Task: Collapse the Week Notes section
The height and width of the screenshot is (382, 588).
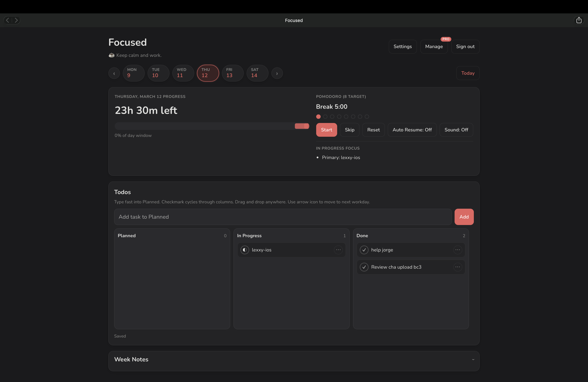Action: coord(473,360)
